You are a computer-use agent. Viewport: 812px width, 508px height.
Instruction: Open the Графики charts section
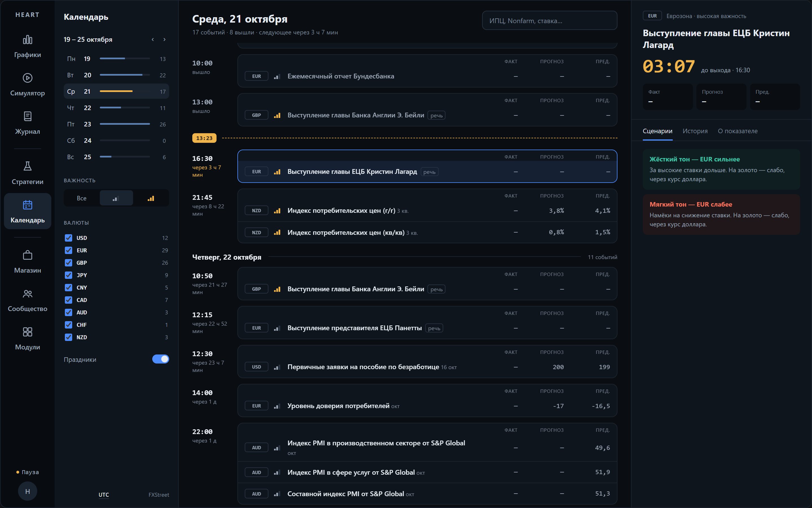tap(28, 47)
